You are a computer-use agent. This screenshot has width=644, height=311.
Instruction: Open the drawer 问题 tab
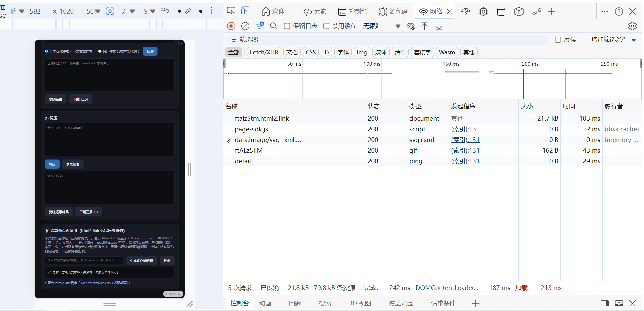tap(295, 303)
